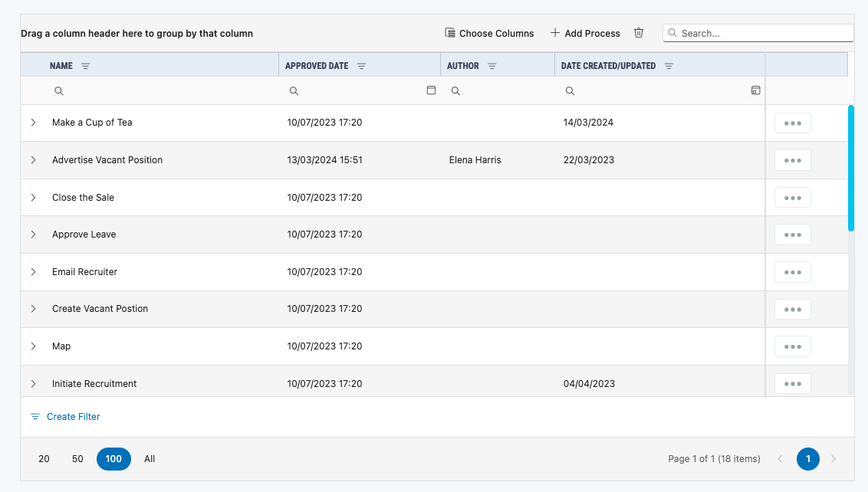Focus the Search input field
The width and height of the screenshot is (868, 492).
pyautogui.click(x=758, y=33)
